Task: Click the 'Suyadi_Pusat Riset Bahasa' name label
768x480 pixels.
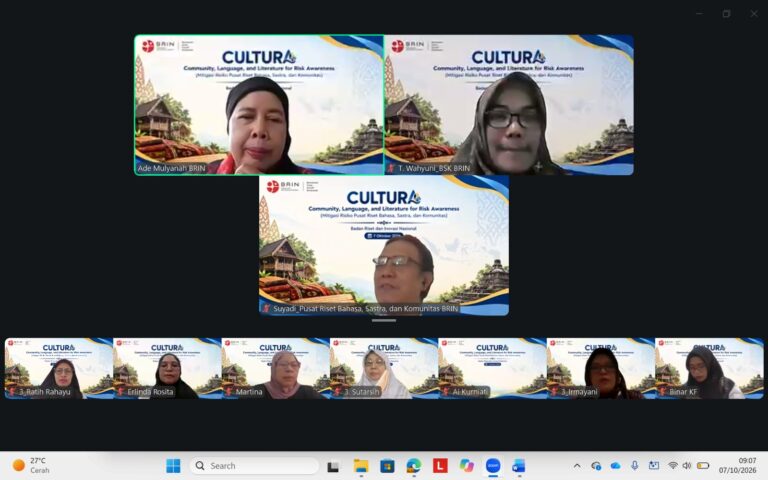Action: (x=360, y=309)
